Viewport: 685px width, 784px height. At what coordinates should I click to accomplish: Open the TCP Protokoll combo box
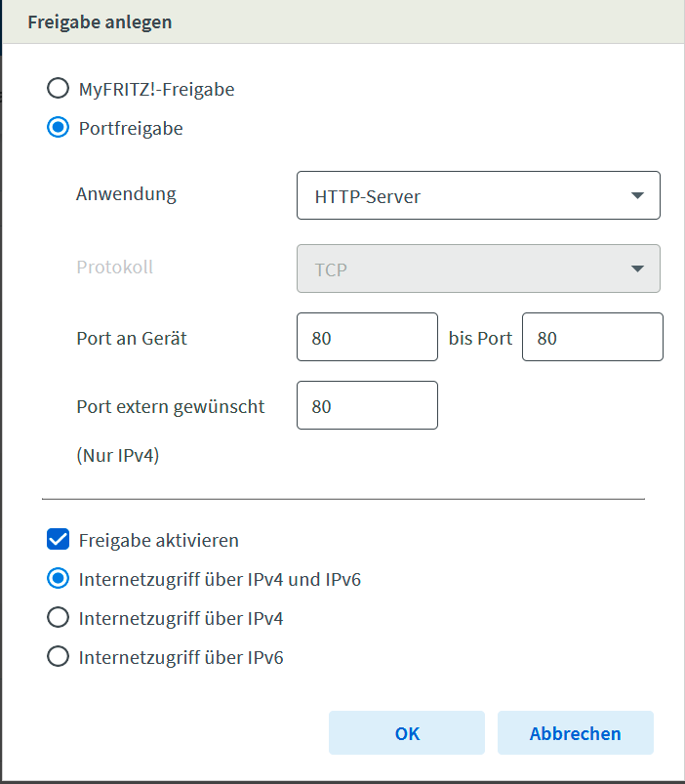pyautogui.click(x=478, y=268)
